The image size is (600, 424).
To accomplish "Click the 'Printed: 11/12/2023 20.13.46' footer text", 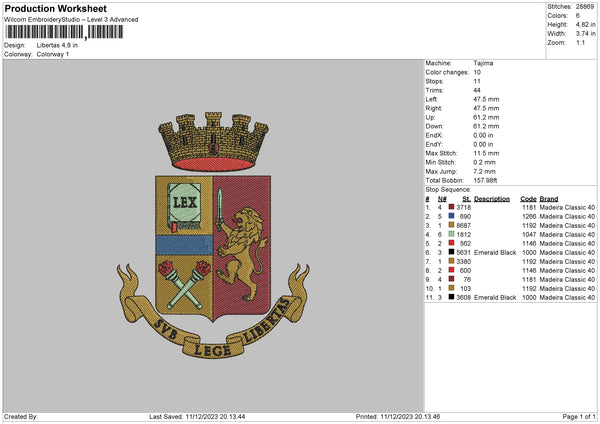I will point(398,417).
